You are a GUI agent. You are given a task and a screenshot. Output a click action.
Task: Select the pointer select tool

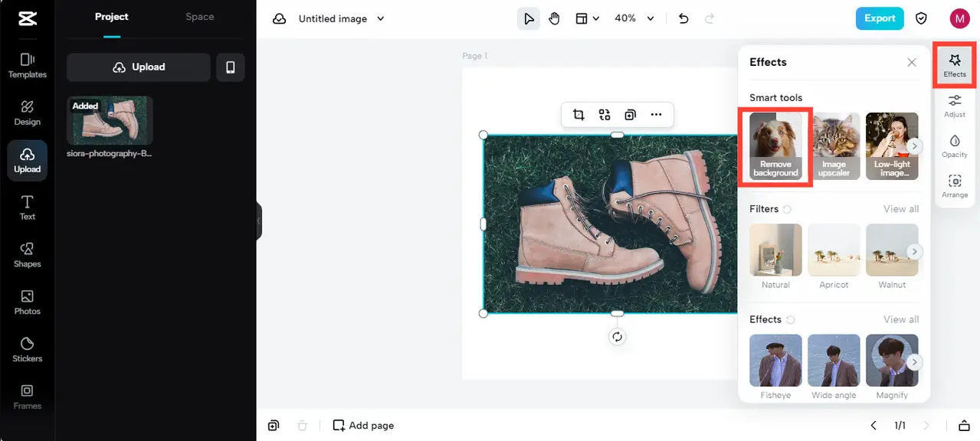point(529,18)
